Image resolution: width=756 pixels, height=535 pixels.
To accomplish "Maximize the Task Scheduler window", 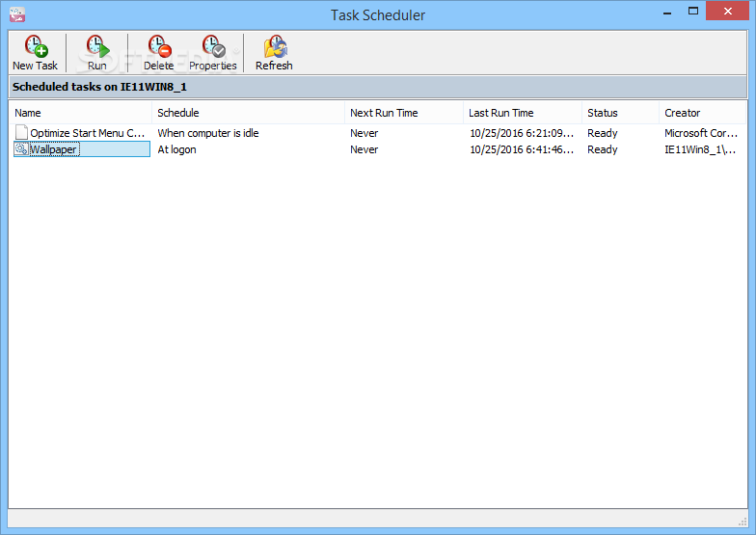I will (692, 12).
